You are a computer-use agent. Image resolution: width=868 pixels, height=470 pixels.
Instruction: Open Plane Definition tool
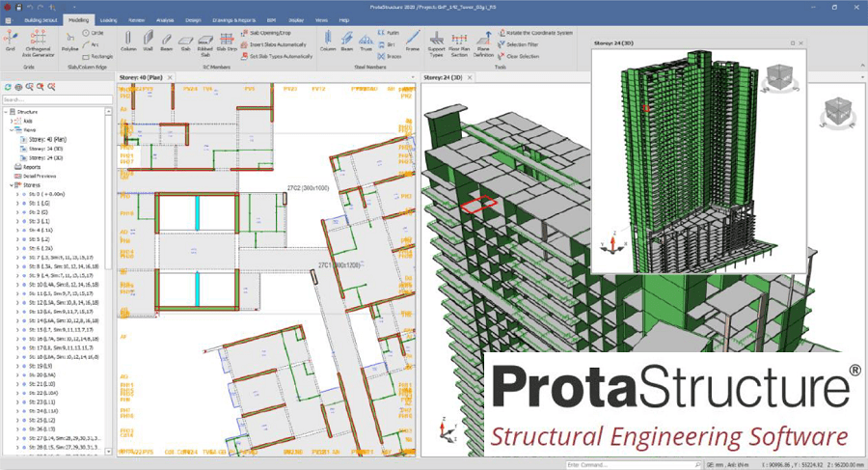tap(483, 43)
